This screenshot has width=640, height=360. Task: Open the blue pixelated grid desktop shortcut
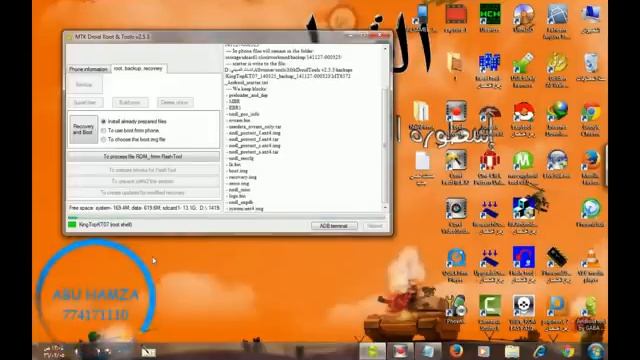(x=489, y=70)
